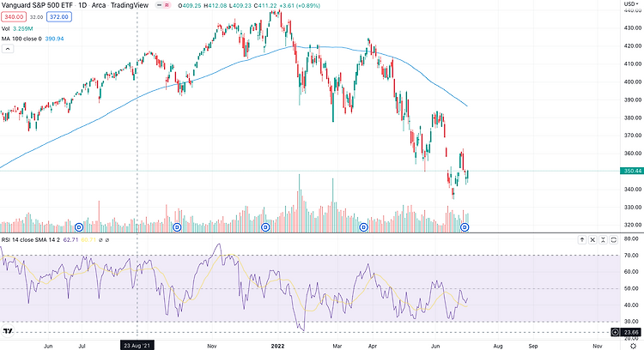Click the 62.71 RSI value
This screenshot has height=350, width=644.
point(70,239)
